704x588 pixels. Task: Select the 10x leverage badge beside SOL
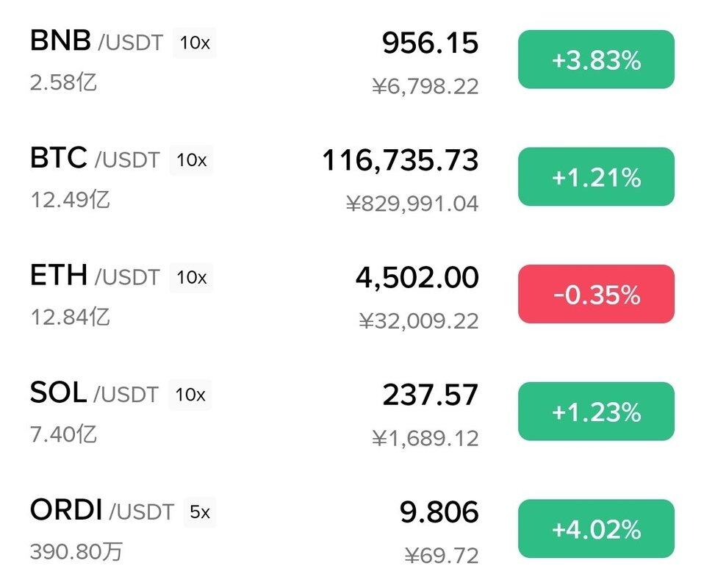coord(190,395)
